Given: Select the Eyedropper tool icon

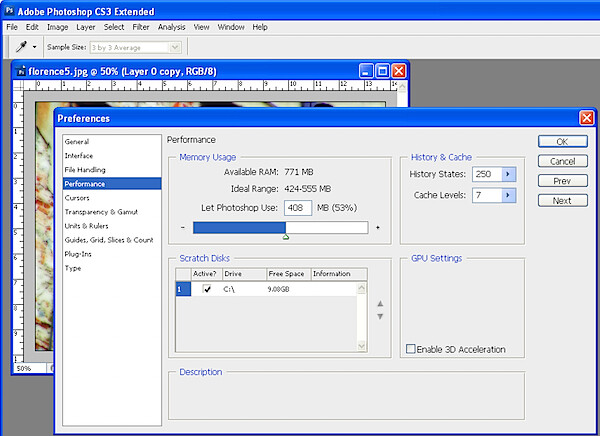Looking at the screenshot, I should point(21,47).
